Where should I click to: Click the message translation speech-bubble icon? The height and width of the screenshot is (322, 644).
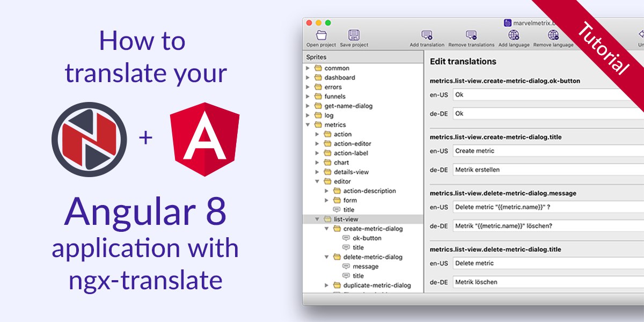click(346, 266)
